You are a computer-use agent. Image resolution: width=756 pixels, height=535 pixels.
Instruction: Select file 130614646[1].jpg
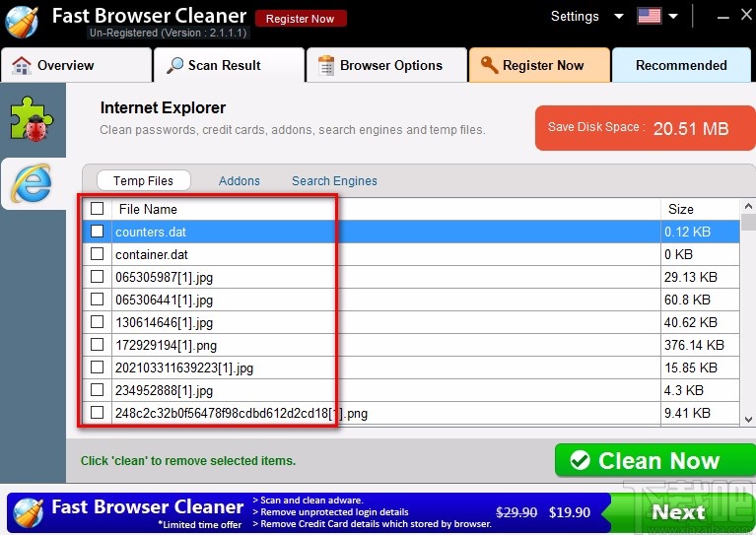(x=164, y=322)
